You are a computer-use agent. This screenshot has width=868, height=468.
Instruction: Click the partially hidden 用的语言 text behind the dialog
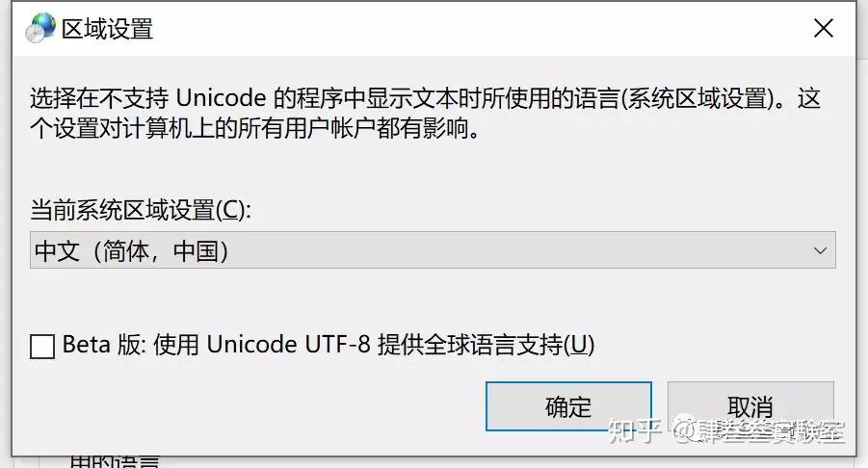point(116,462)
